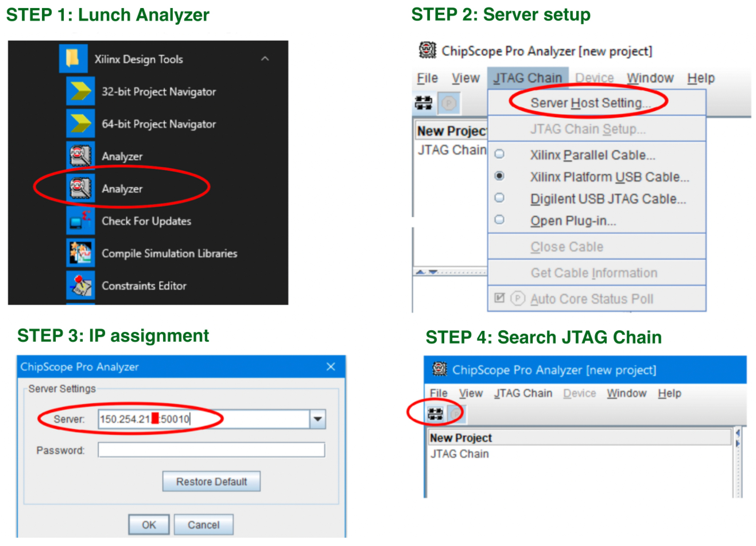The width and height of the screenshot is (756, 546).
Task: Select Xilinx Parallel Cable radio option
Action: pos(499,154)
